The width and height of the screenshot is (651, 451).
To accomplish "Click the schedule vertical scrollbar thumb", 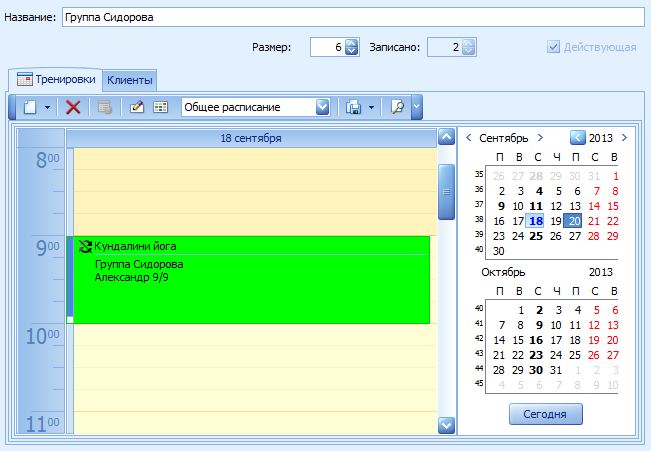I will (x=446, y=192).
